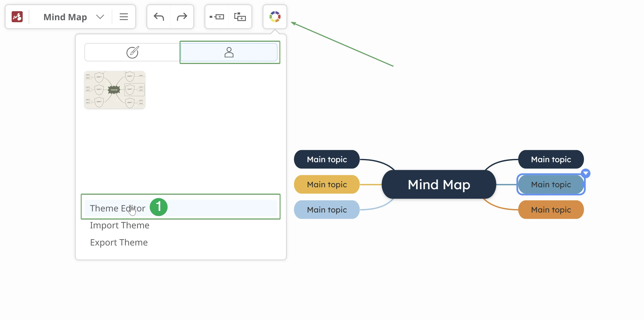The image size is (644, 320).
Task: Toggle the theme color wheel panel
Action: tap(275, 17)
